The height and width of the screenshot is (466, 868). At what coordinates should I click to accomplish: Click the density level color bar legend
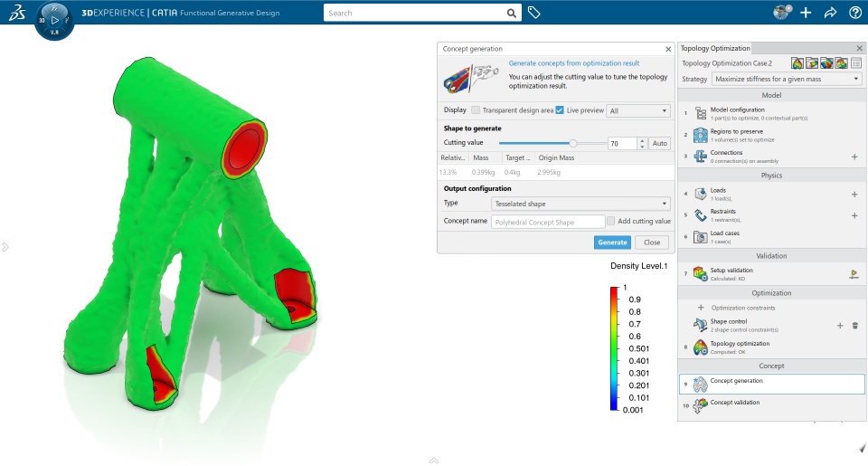pyautogui.click(x=614, y=348)
